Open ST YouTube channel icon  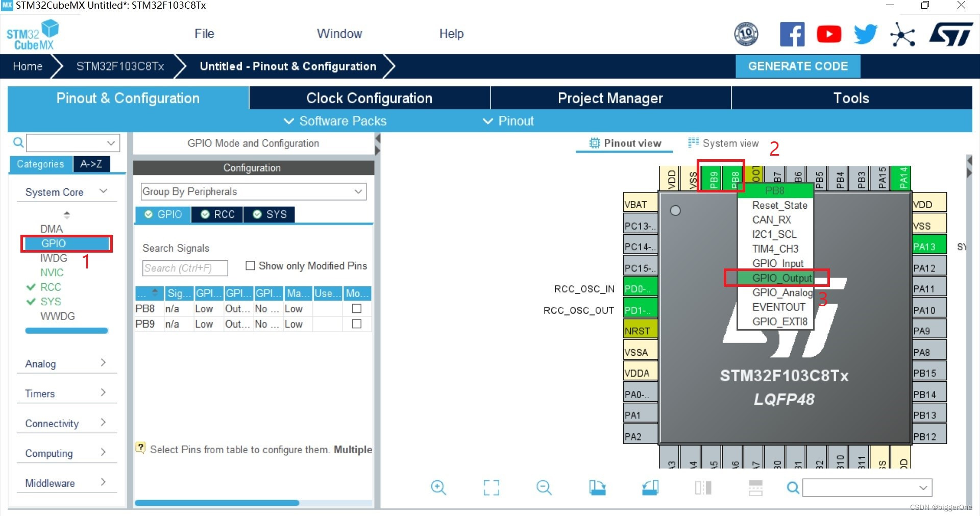click(x=829, y=34)
